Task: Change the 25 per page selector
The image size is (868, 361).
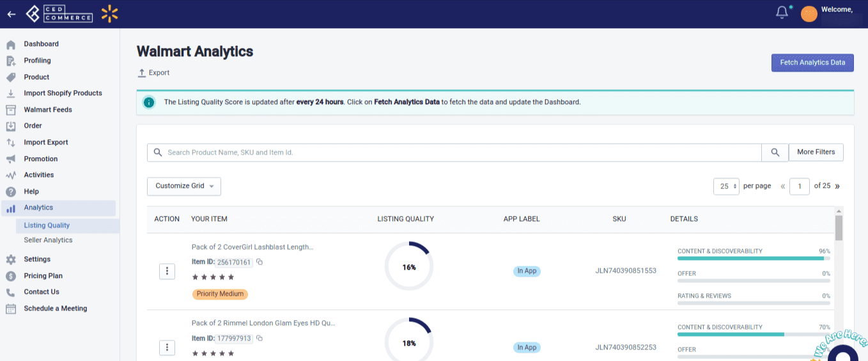Action: [x=726, y=186]
